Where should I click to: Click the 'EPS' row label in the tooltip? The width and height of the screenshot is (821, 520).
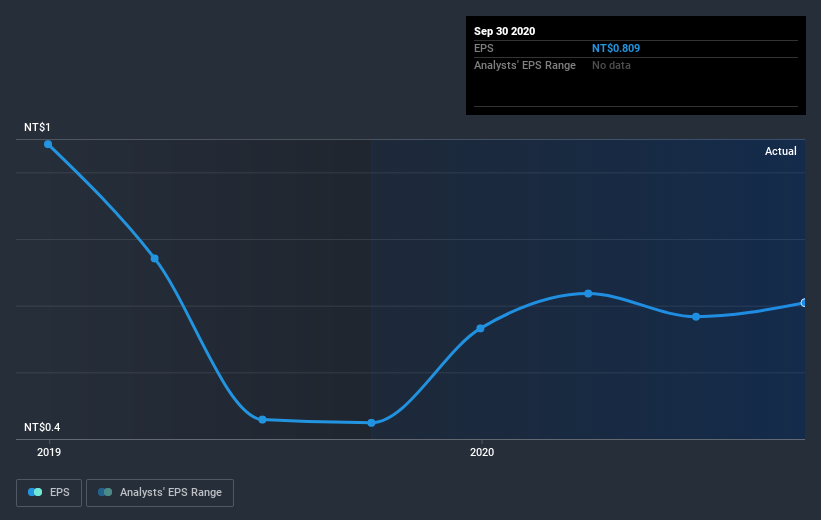coord(483,48)
